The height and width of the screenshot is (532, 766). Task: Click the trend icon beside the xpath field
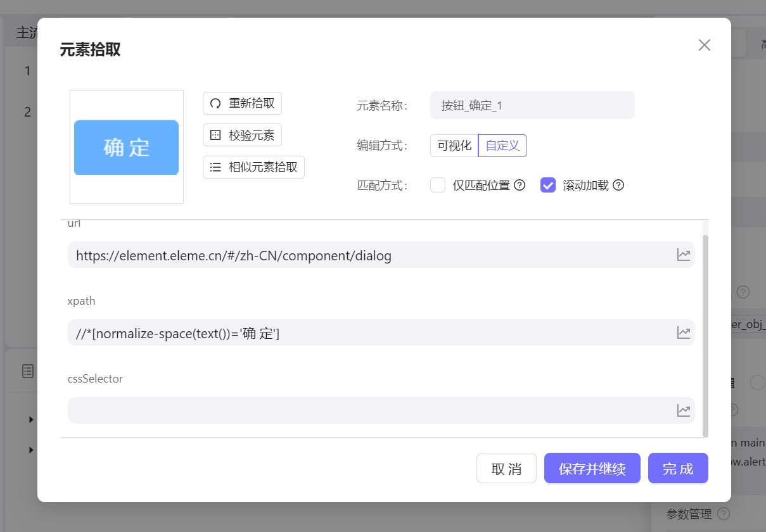tap(684, 332)
